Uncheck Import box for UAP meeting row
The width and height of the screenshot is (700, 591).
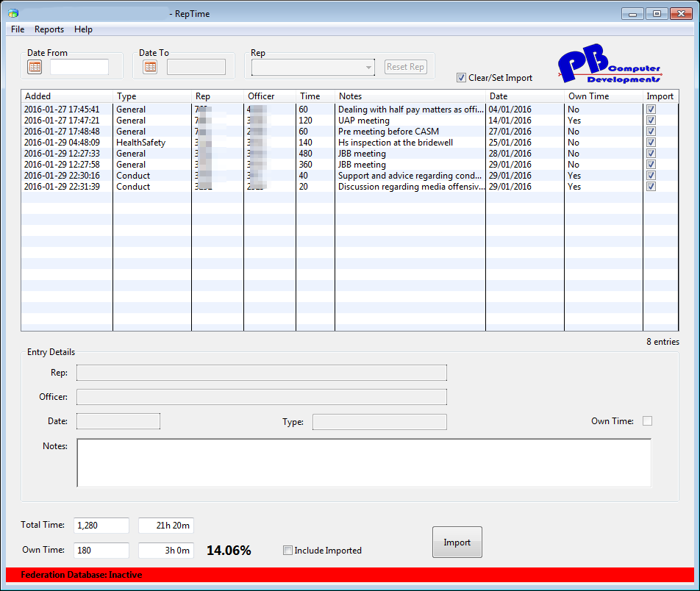tap(651, 121)
